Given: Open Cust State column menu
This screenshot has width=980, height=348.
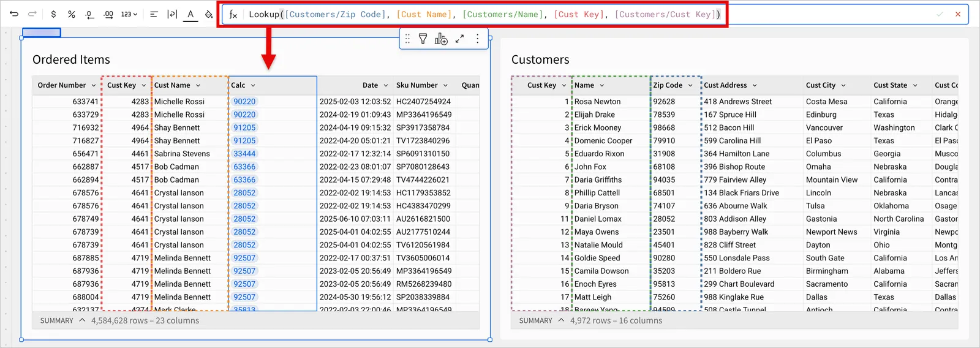Looking at the screenshot, I should 915,85.
